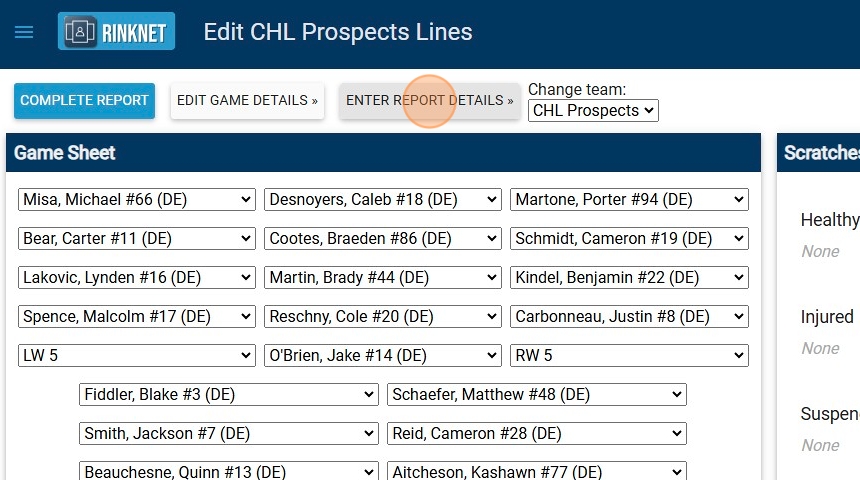Open the Cootes, Braeden #86 dropdown

[382, 239]
